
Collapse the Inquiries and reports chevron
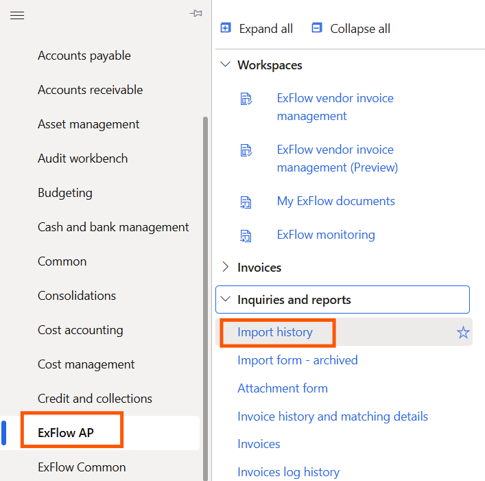pos(226,299)
